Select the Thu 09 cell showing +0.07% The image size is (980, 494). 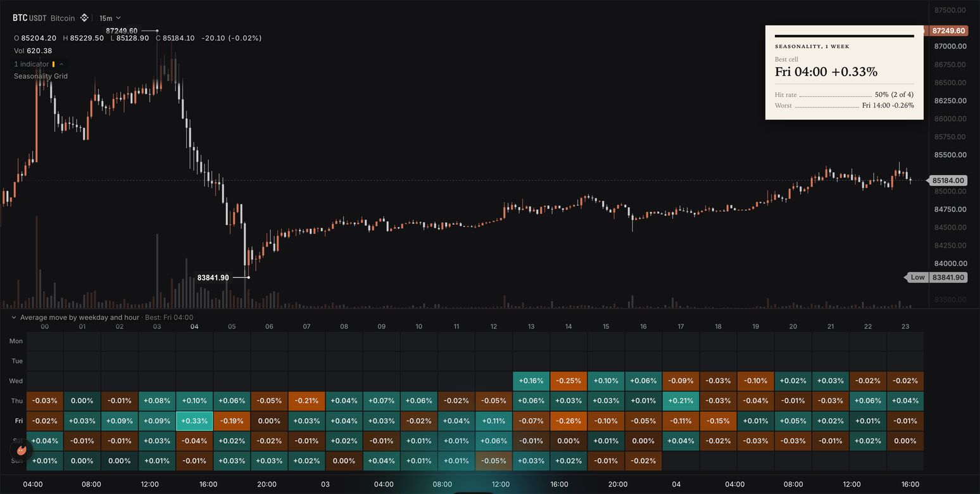click(x=381, y=401)
